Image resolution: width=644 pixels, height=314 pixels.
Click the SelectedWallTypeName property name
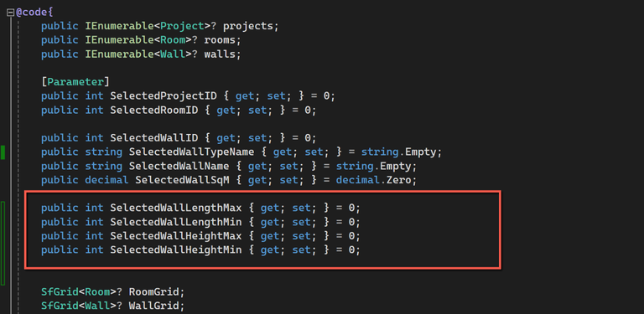click(192, 152)
